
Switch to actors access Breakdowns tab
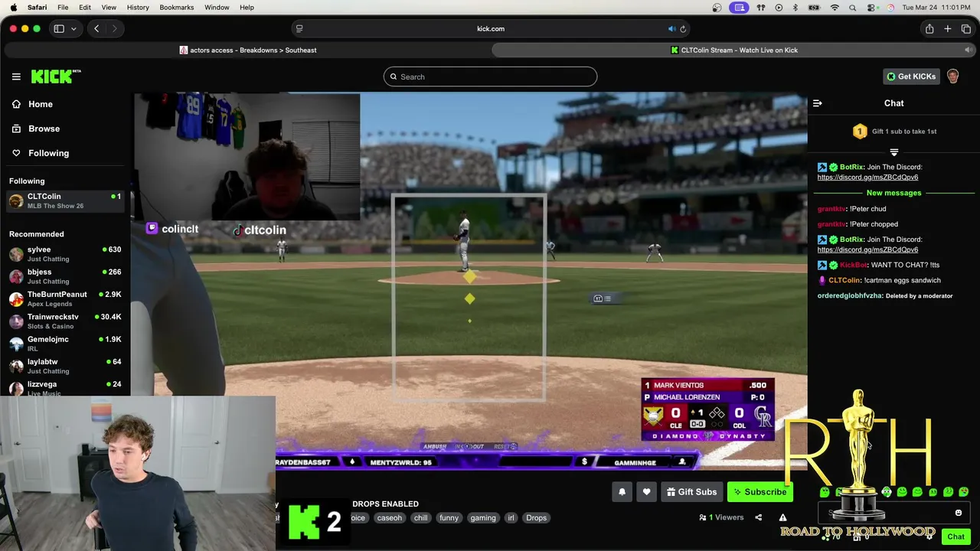[247, 51]
